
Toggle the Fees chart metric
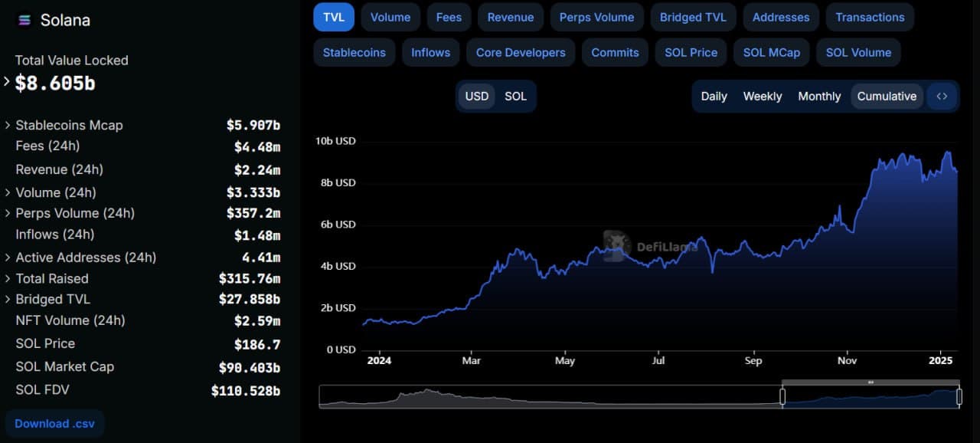coord(449,17)
